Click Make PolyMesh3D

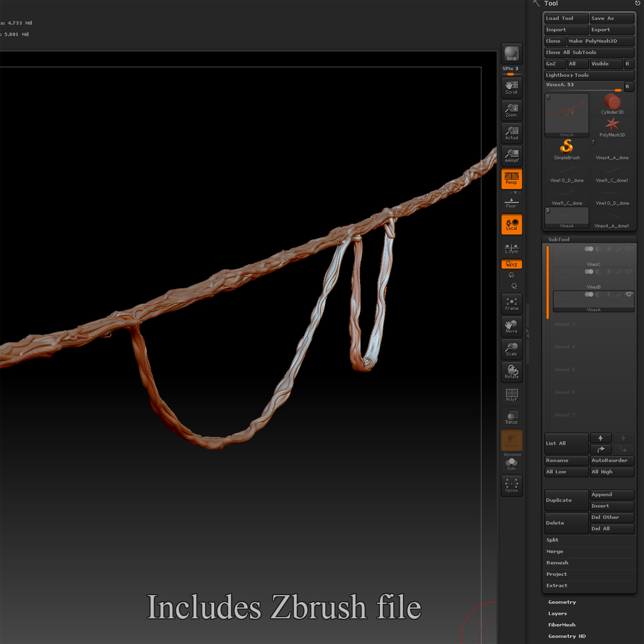[601, 41]
